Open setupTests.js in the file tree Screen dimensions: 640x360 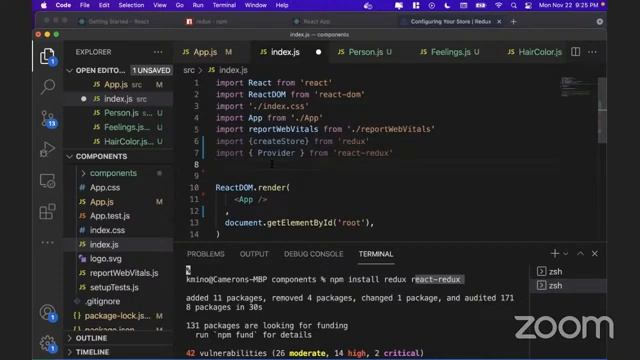[118, 287]
